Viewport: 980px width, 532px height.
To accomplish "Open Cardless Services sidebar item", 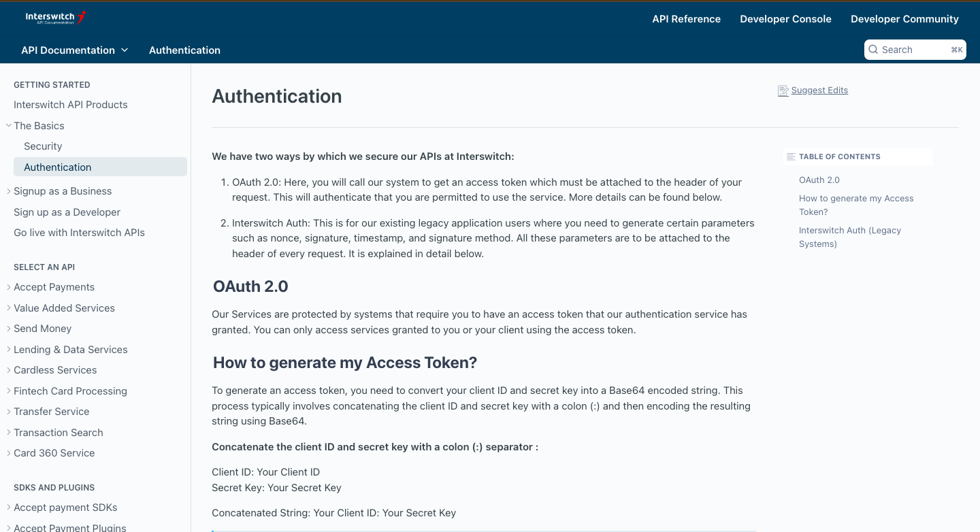I will [55, 370].
